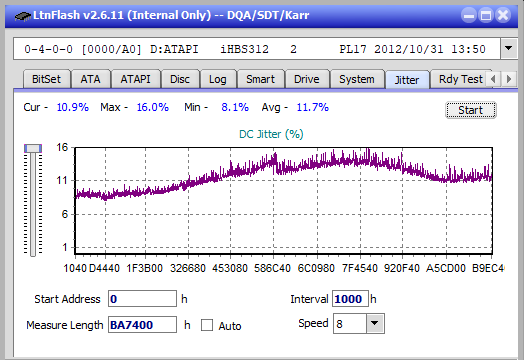Screen dimensions: 524x360
Task: Open the drive selection dropdown arrow
Action: [x=508, y=48]
